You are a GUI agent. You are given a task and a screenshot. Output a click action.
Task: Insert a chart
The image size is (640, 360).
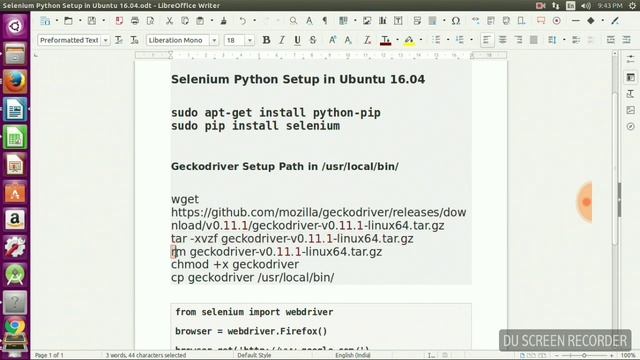382,21
